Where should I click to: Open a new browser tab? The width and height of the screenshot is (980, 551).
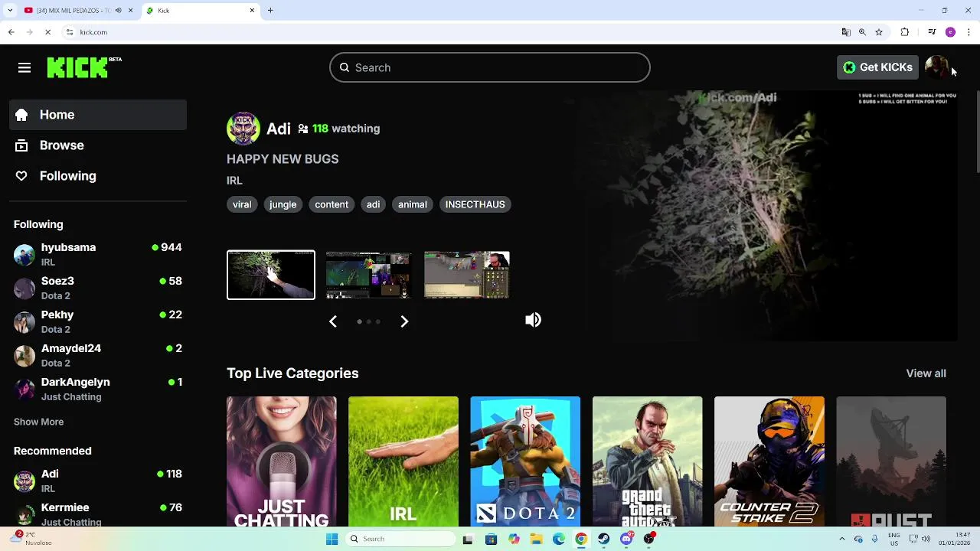pyautogui.click(x=270, y=10)
